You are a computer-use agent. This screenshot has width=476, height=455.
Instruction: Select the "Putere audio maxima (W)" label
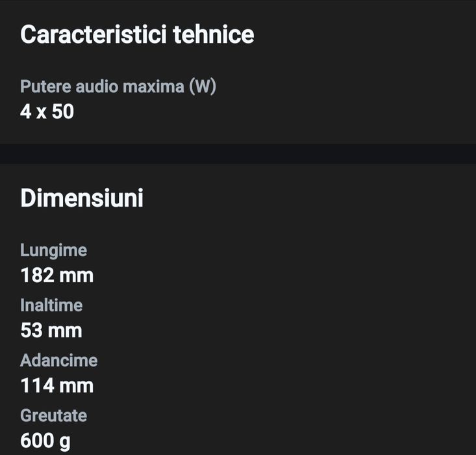pyautogui.click(x=118, y=87)
